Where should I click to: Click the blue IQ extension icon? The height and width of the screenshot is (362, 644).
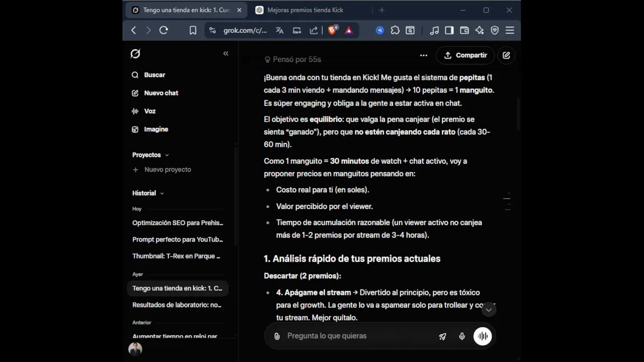tap(380, 30)
